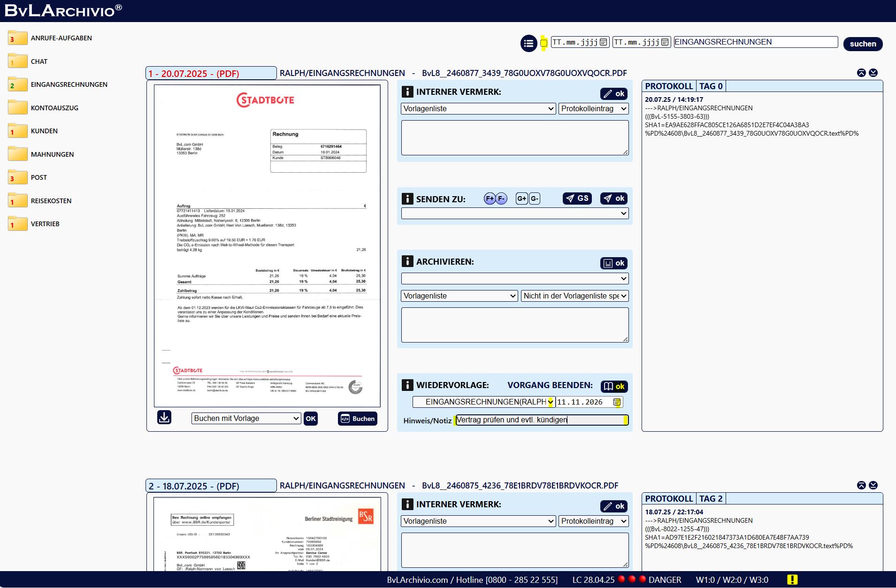Click the G- icon in SENDEN ZU
Image resolution: width=896 pixels, height=588 pixels.
tap(535, 199)
